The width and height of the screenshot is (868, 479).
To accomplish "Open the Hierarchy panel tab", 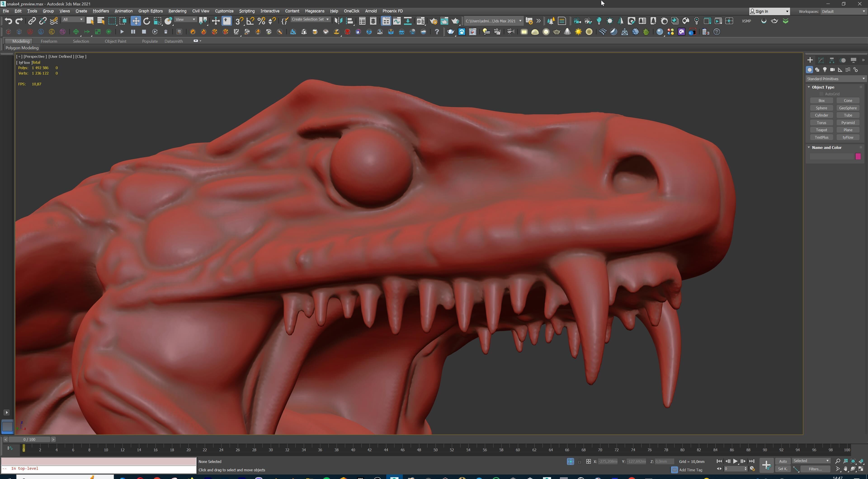I will (x=832, y=60).
